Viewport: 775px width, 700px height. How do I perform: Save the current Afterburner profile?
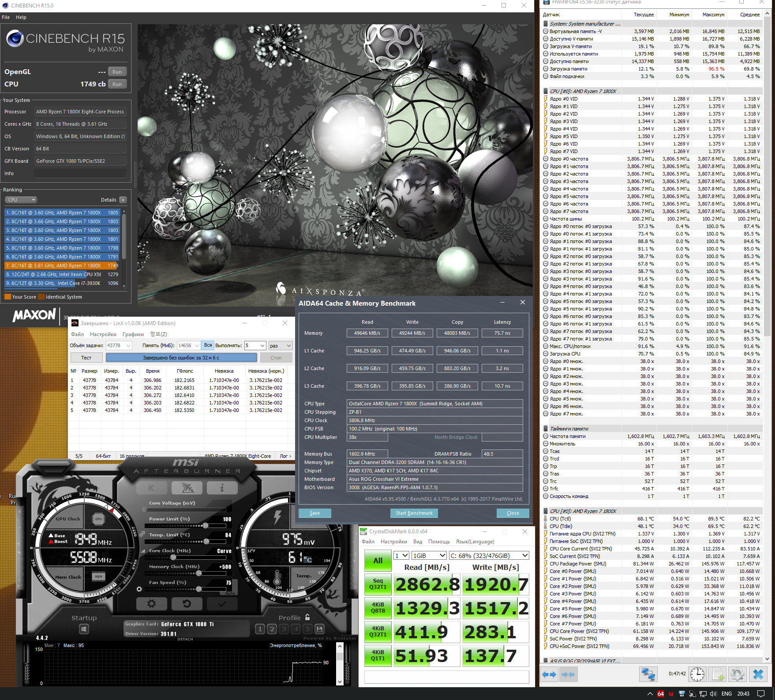320,629
